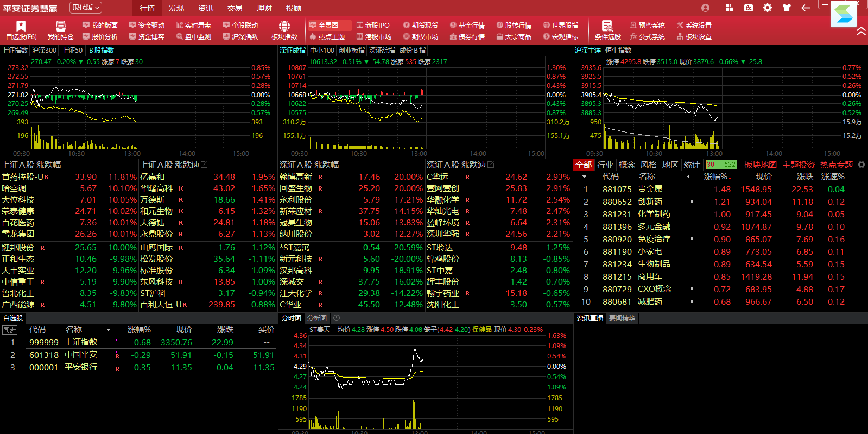
Task: Toggle the 同步 button in 自选股 panel
Action: click(x=10, y=330)
